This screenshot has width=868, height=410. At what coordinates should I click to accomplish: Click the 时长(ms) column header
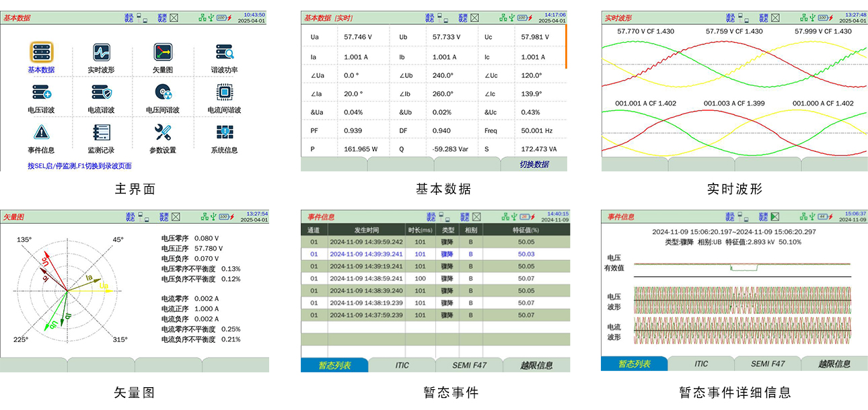(420, 230)
